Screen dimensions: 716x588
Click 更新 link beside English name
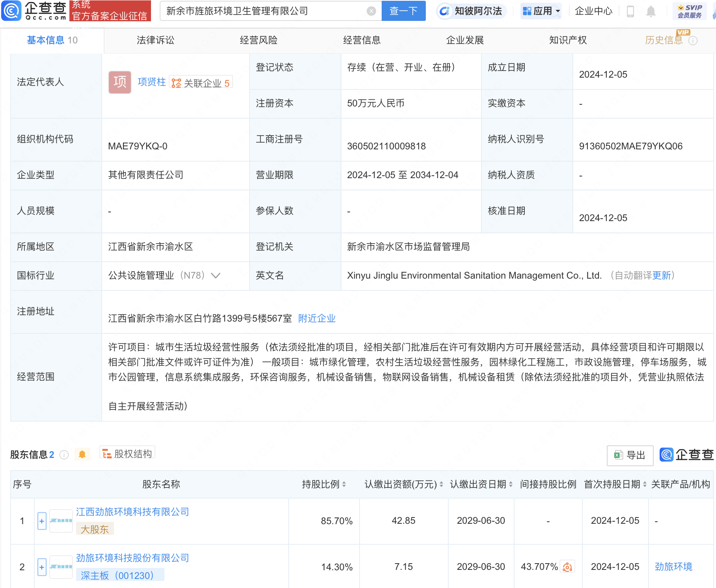click(x=662, y=275)
